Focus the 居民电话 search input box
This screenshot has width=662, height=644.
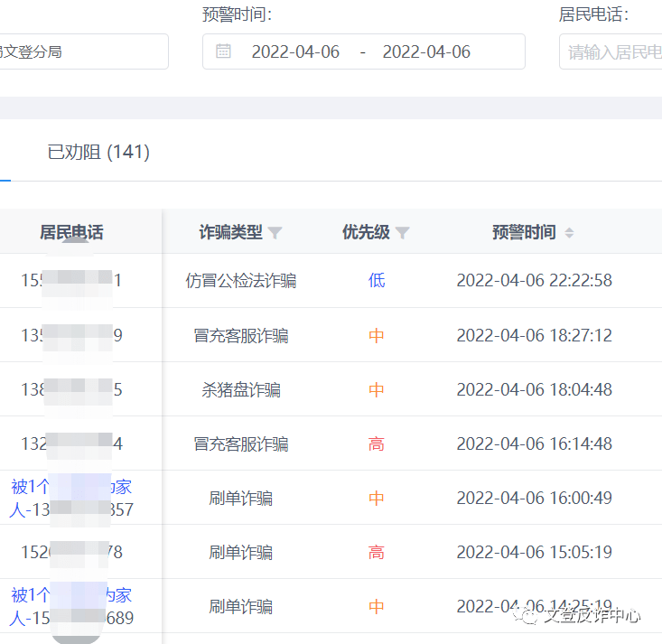click(614, 51)
